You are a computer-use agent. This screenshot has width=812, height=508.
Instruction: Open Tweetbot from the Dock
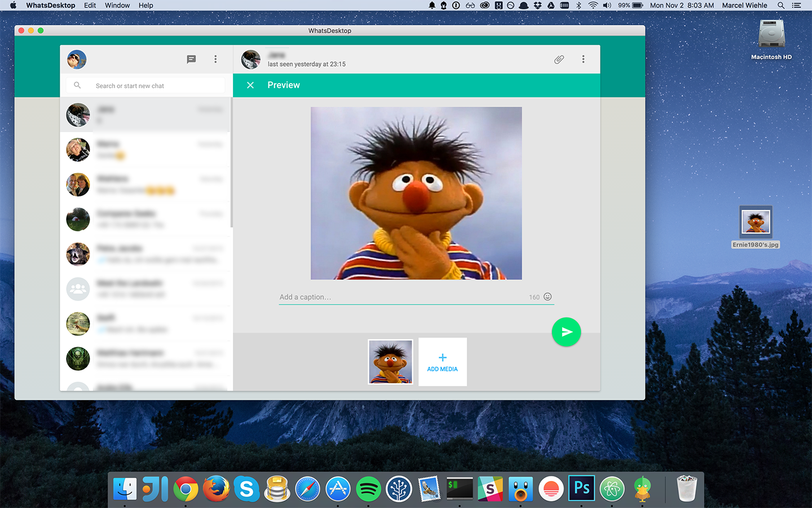520,489
